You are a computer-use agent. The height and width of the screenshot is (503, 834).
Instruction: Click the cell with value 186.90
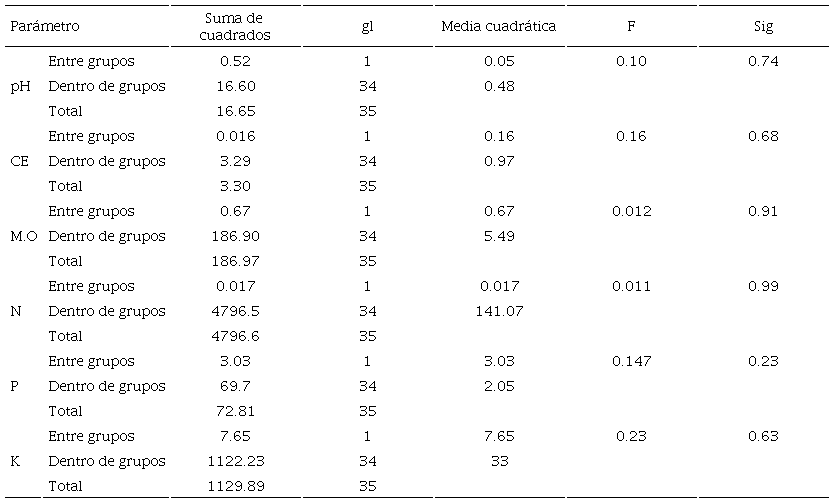237,236
